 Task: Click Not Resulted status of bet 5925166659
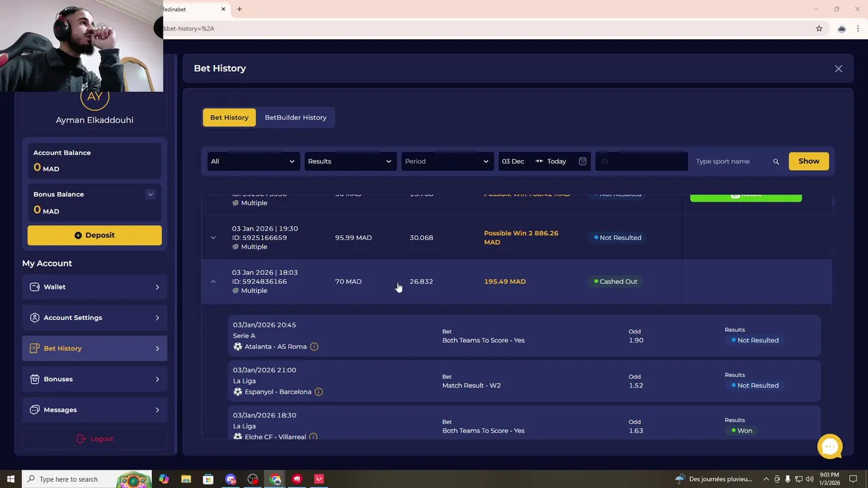[618, 238]
